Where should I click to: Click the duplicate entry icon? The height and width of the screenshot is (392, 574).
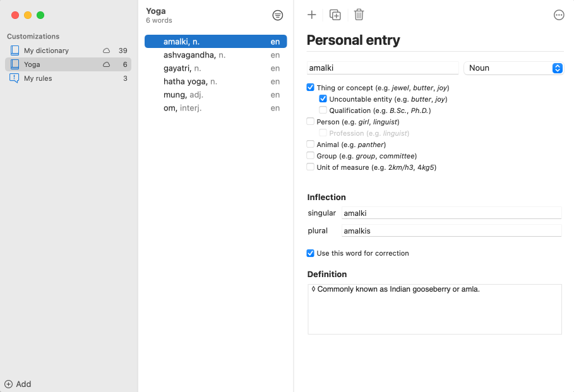[x=335, y=15]
